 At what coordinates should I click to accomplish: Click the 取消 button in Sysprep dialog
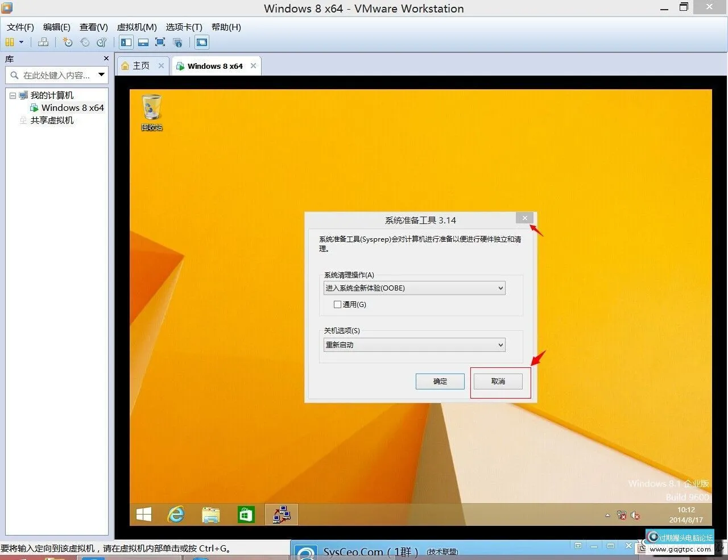(498, 381)
